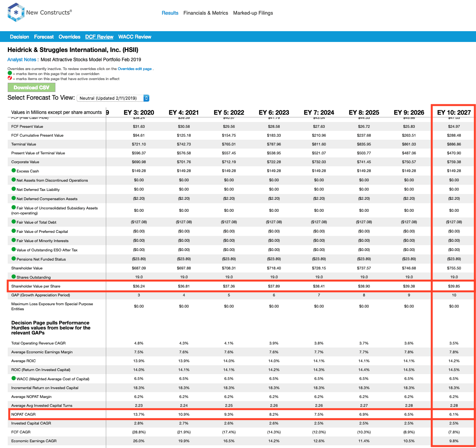Click the FCF Cumulative Present Value row label

pyautogui.click(x=37, y=135)
